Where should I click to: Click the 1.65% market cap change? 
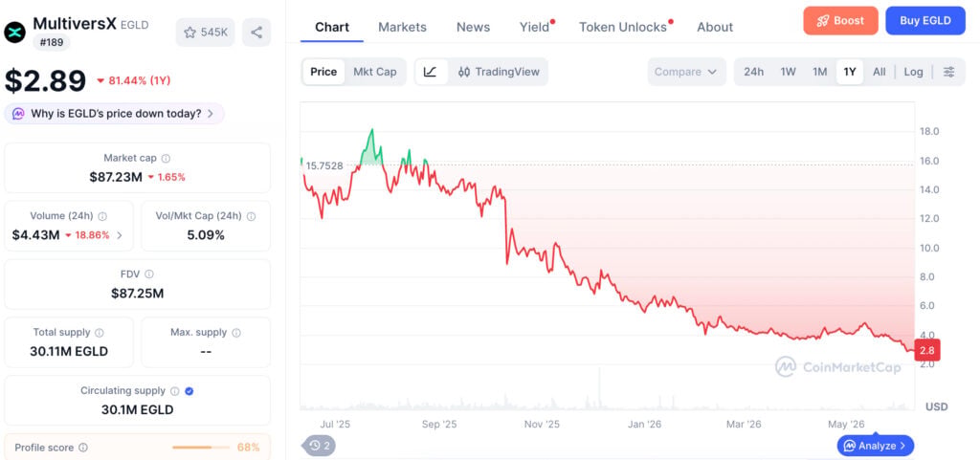pos(167,177)
